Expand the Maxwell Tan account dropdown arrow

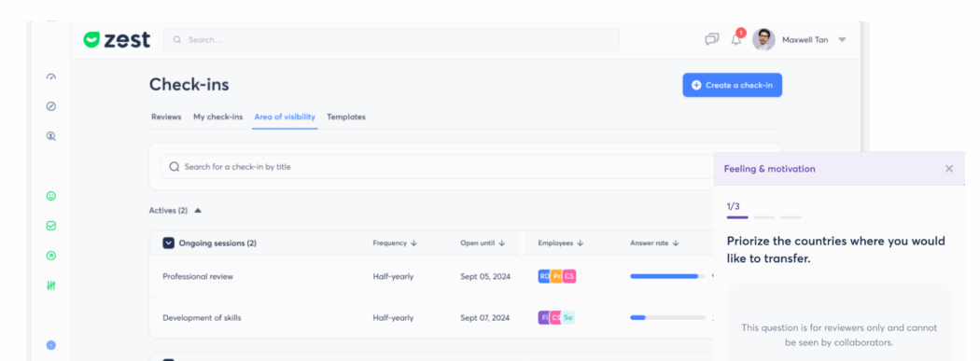pyautogui.click(x=842, y=40)
